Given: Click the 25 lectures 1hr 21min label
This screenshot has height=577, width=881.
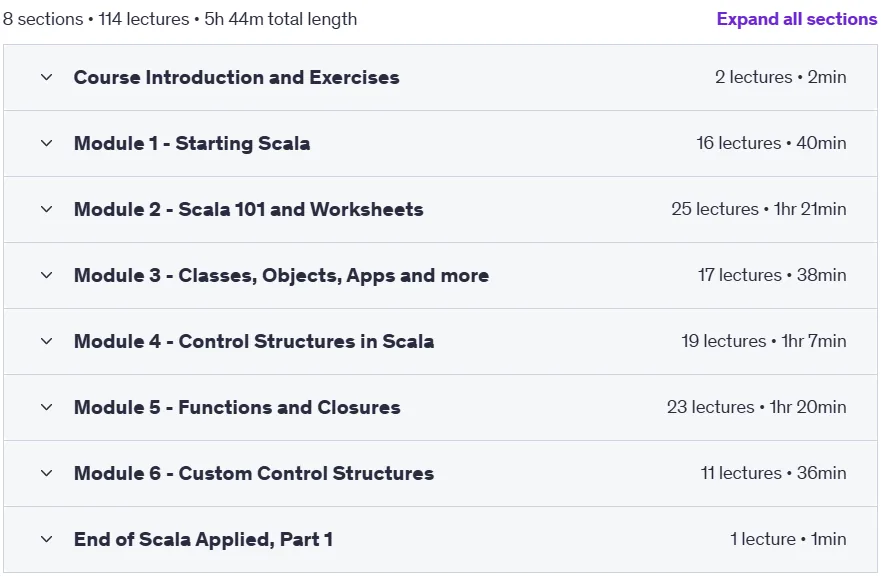Looking at the screenshot, I should (x=759, y=209).
